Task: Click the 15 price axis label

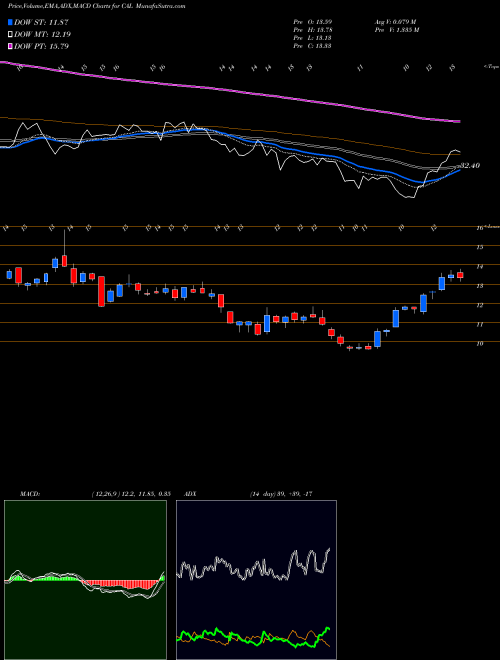Action: (479, 247)
